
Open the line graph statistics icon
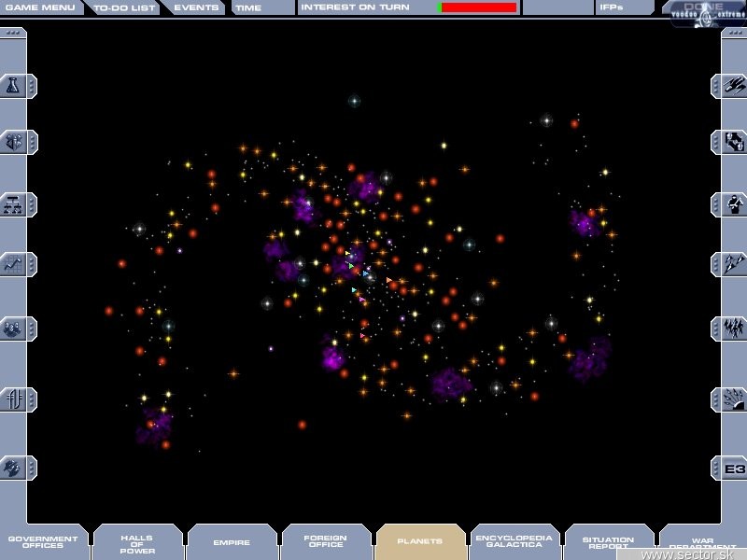[14, 265]
